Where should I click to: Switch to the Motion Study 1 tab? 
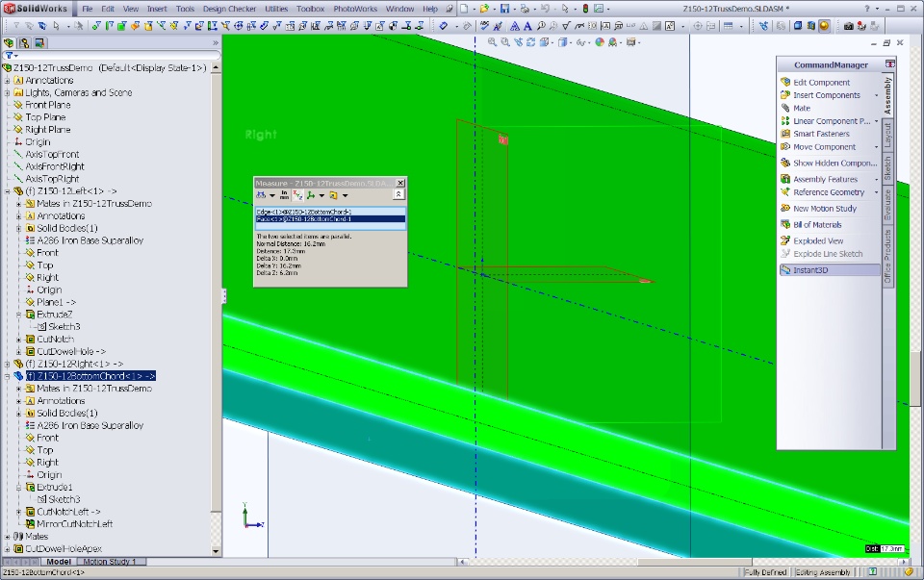click(x=110, y=562)
